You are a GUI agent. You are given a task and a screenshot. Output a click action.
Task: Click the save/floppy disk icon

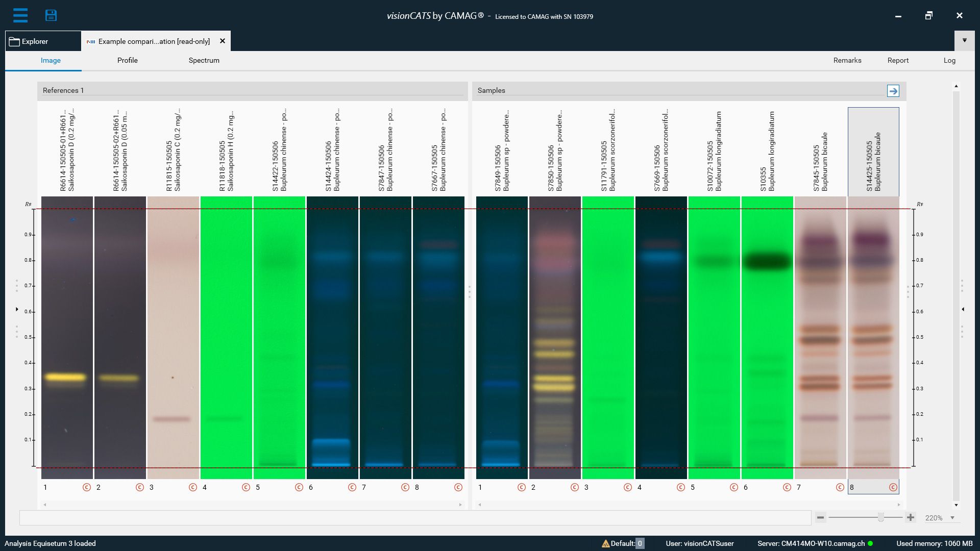pyautogui.click(x=51, y=15)
